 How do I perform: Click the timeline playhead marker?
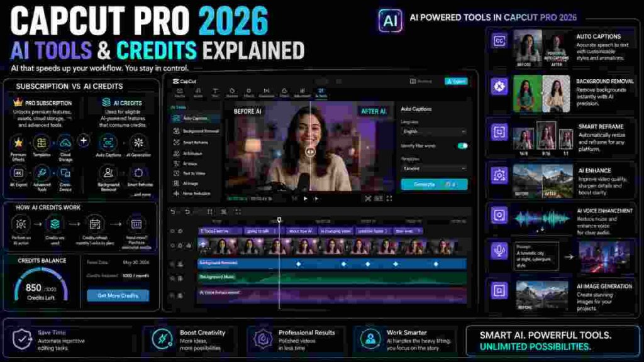[x=279, y=221]
